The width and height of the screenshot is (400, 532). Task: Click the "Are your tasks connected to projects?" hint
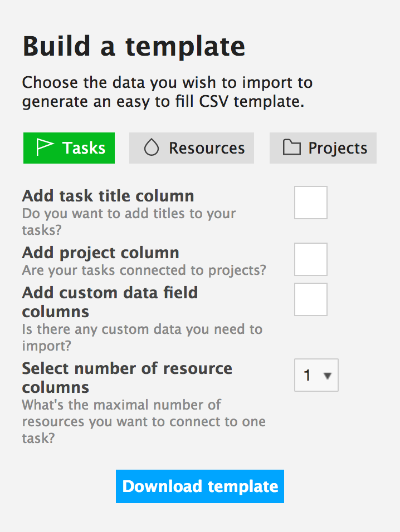(x=144, y=270)
